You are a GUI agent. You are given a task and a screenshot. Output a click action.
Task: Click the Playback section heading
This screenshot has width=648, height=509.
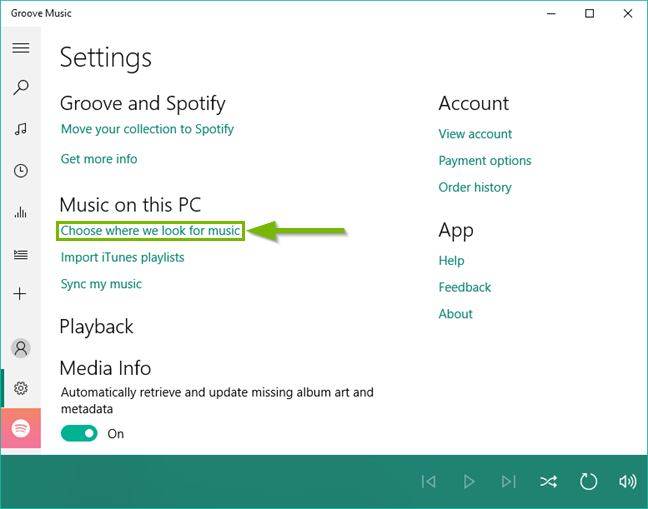coord(96,327)
